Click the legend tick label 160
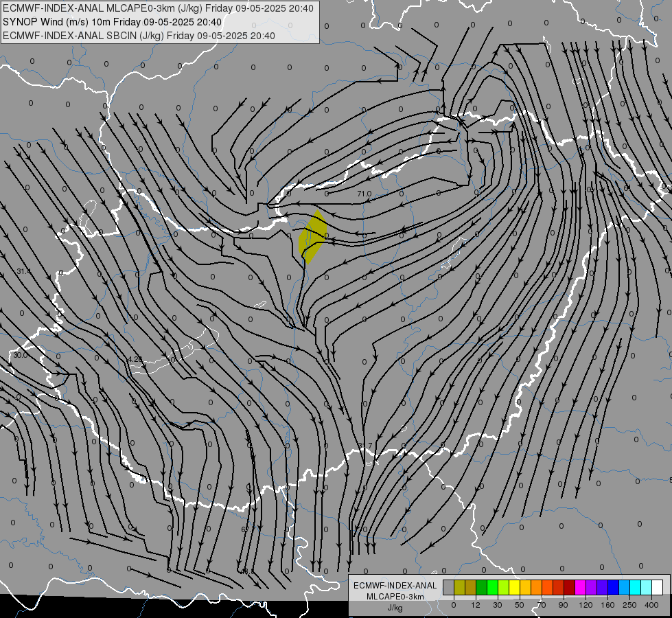Screen dimensions: 672x618 point(607,605)
